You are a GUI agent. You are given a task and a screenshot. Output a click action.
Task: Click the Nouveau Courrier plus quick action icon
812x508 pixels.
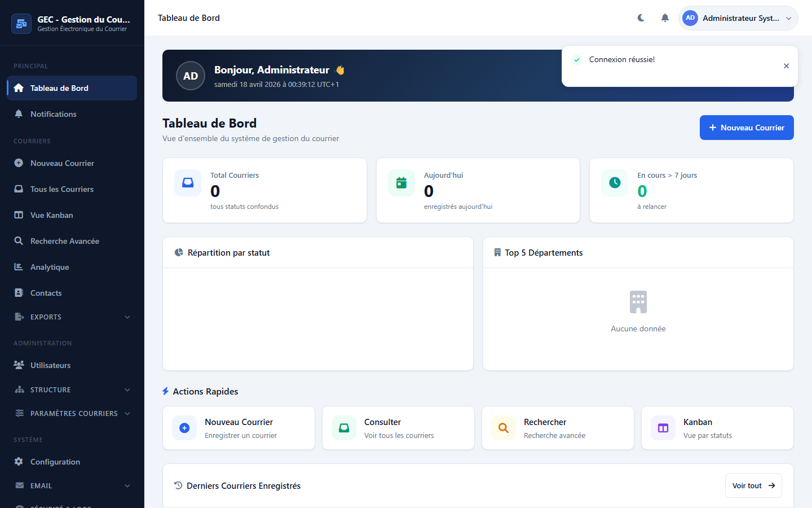(x=184, y=428)
